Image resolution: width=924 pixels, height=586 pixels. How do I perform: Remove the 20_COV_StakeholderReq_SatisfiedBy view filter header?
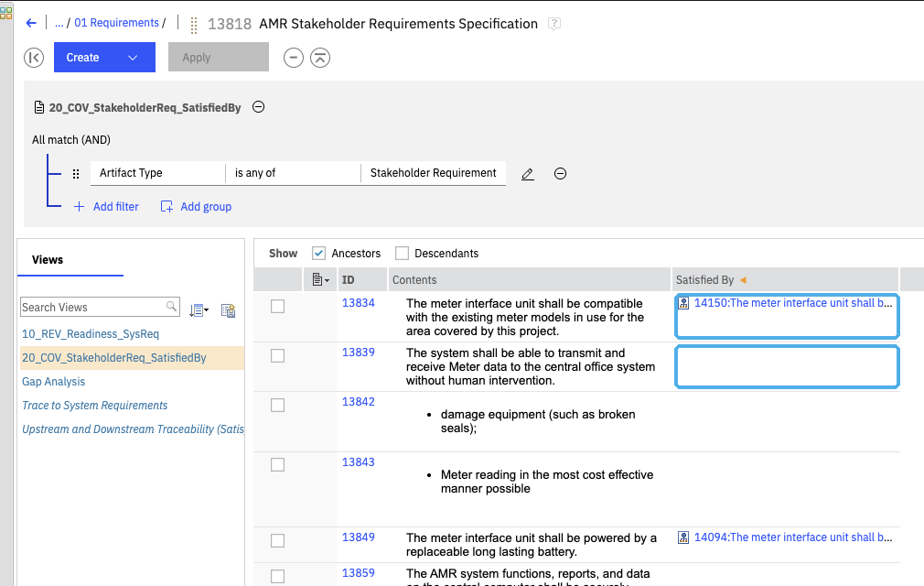[x=258, y=107]
